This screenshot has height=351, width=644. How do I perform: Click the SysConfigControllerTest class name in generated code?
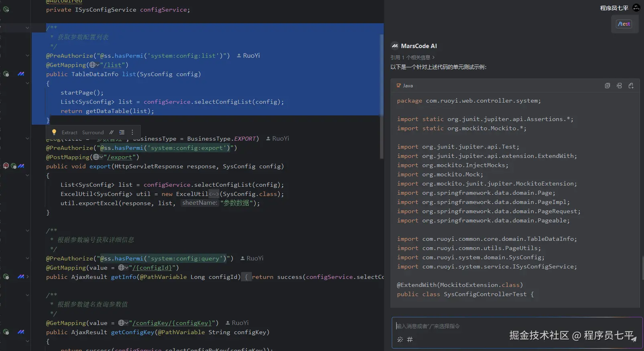click(x=485, y=294)
